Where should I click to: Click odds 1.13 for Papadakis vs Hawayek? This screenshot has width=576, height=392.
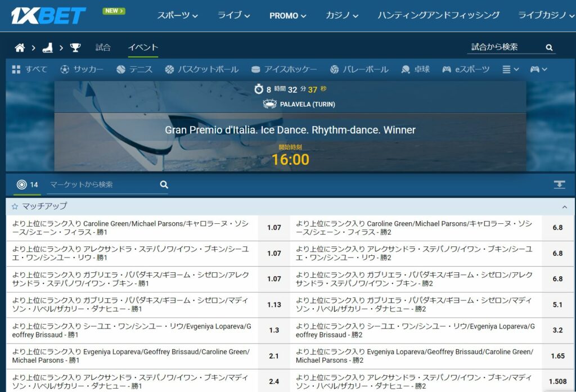click(x=274, y=305)
